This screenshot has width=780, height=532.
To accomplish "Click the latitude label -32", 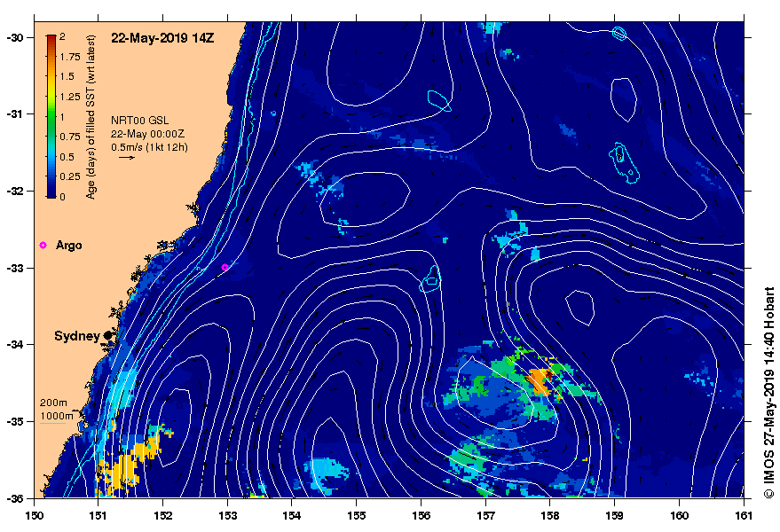I will (13, 192).
